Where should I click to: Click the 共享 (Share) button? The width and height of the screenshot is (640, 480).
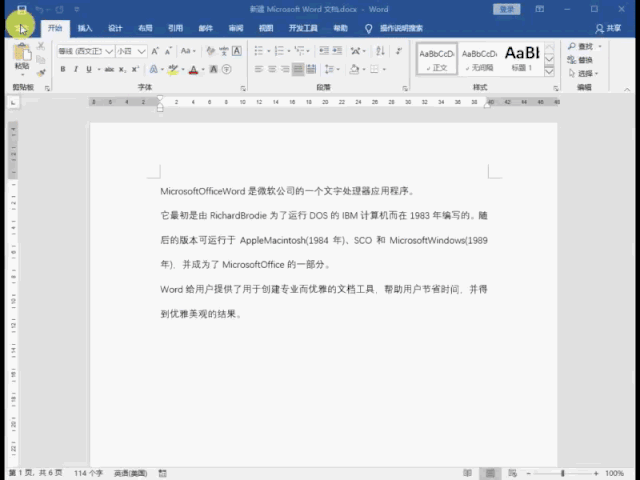607,29
